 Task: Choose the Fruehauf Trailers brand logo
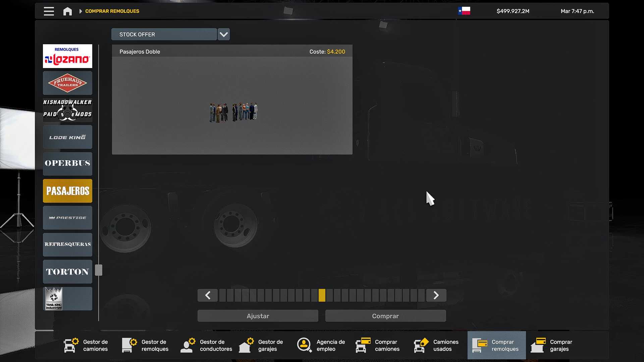point(67,83)
